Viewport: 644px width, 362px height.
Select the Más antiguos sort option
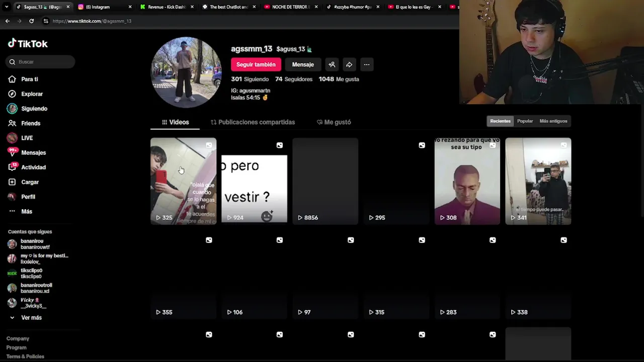pyautogui.click(x=553, y=121)
